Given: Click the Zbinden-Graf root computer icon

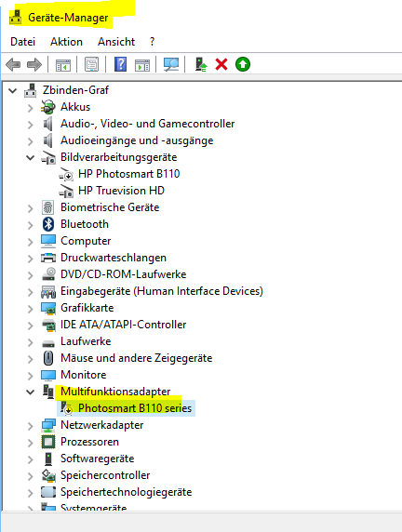Looking at the screenshot, I should click(x=31, y=90).
